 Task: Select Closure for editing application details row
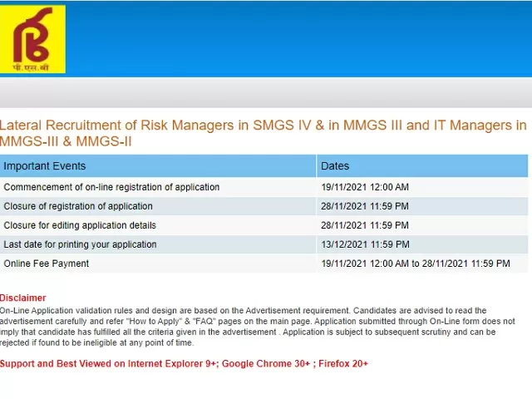(80, 225)
